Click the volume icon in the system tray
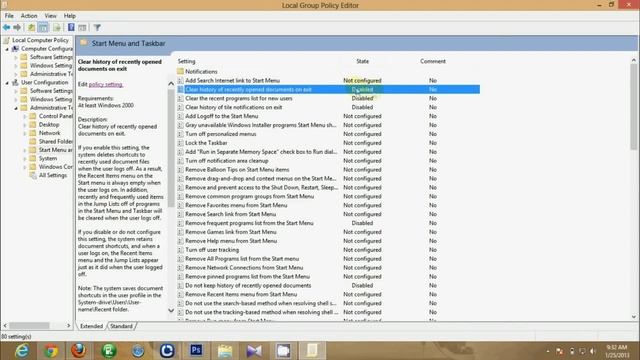The width and height of the screenshot is (640, 360). click(x=593, y=351)
